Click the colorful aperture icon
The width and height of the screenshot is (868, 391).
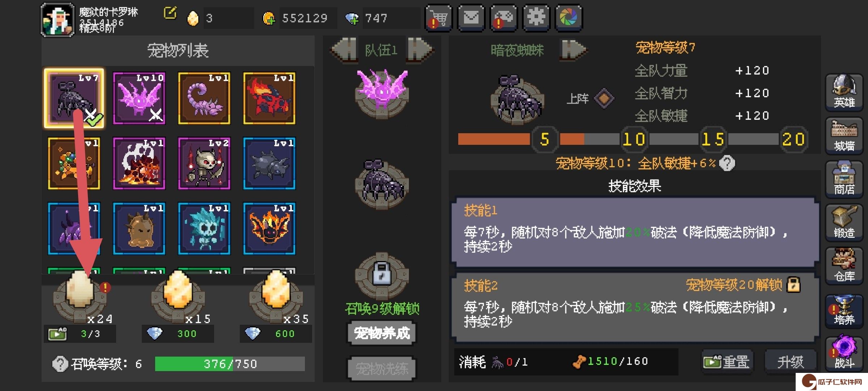point(569,18)
